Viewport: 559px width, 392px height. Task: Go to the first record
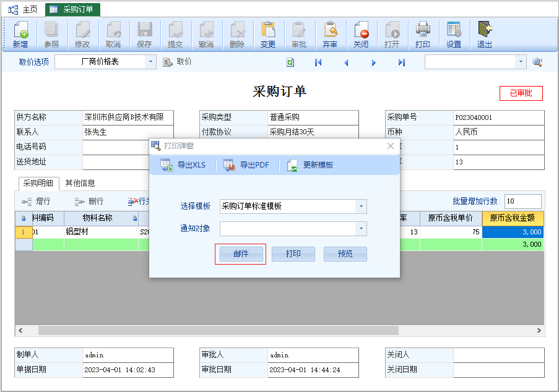[x=318, y=62]
